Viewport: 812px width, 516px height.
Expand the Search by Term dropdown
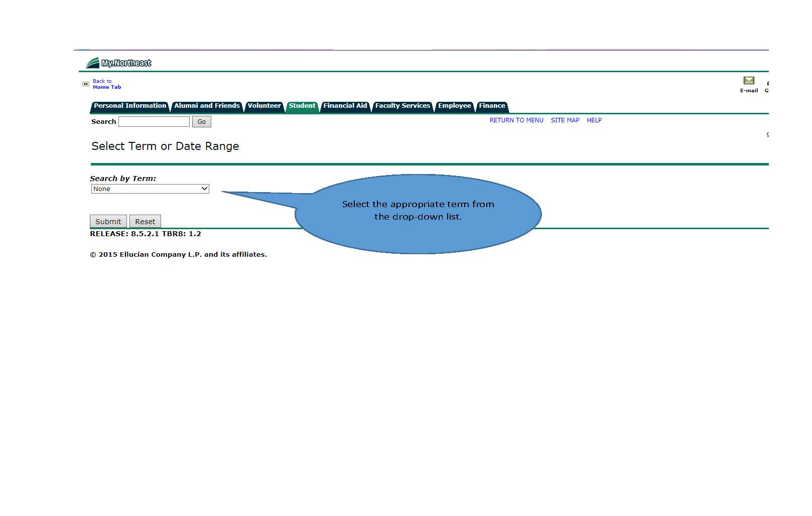[150, 189]
